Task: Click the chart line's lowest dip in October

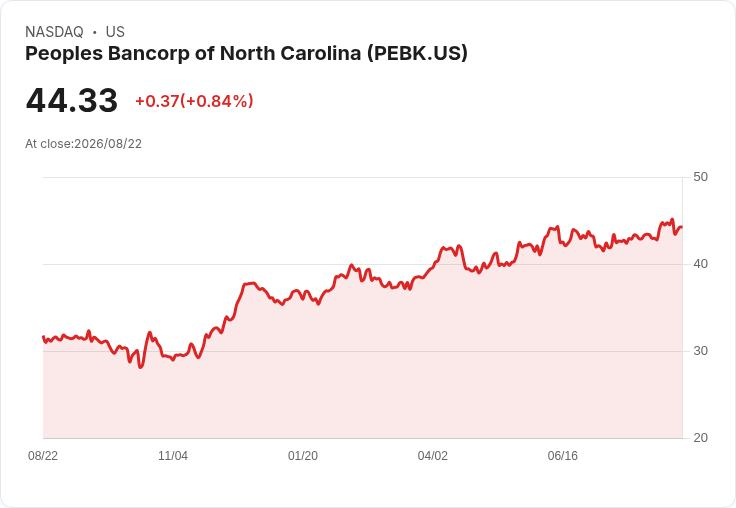Action: 140,367
